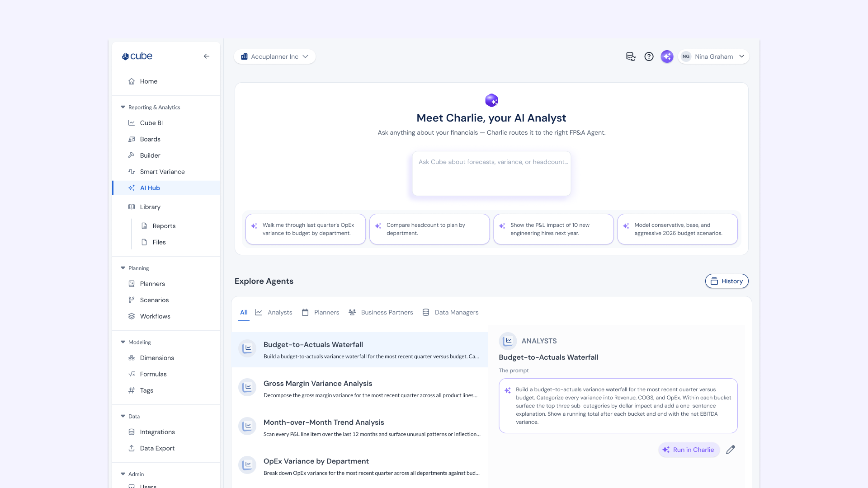Open Tags in sidebar
Screen dimensions: 868x488
click(166, 390)
